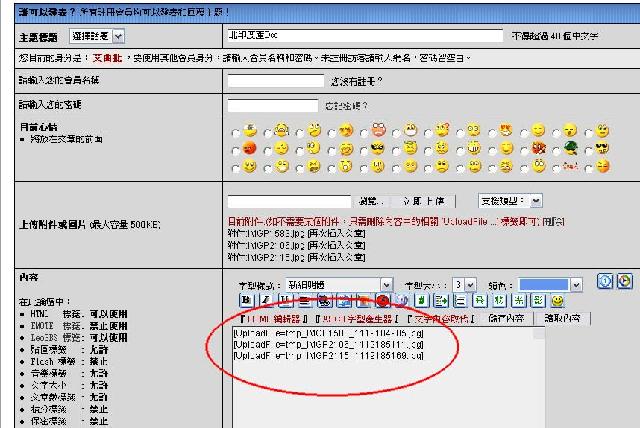Insert a smiley via the toolbar emoticon icon
This screenshot has width=640, height=428.
(557, 300)
